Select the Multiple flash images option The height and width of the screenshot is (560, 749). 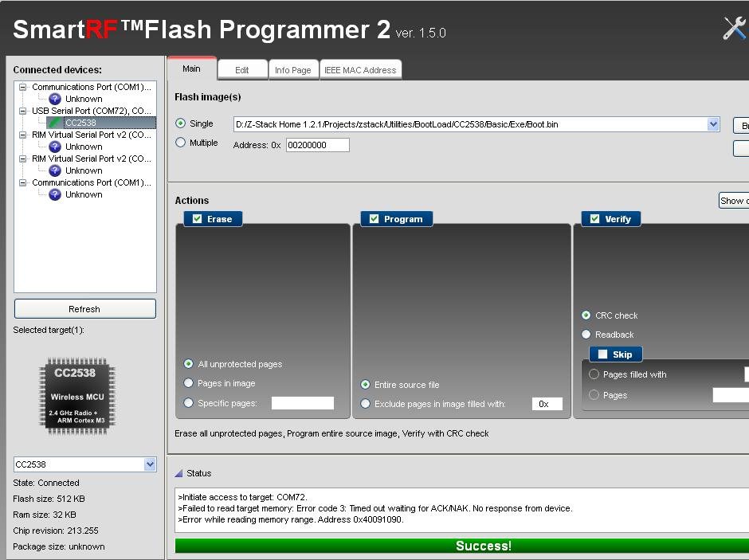pos(181,143)
